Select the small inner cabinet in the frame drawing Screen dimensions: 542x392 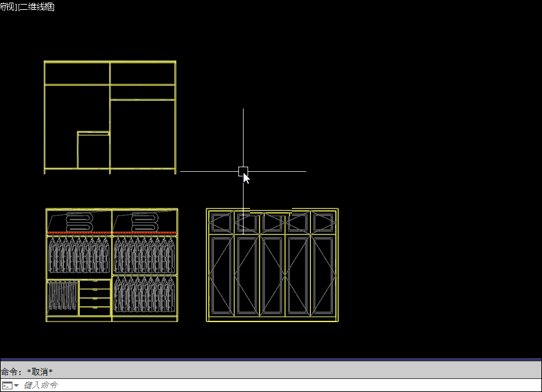click(x=93, y=150)
